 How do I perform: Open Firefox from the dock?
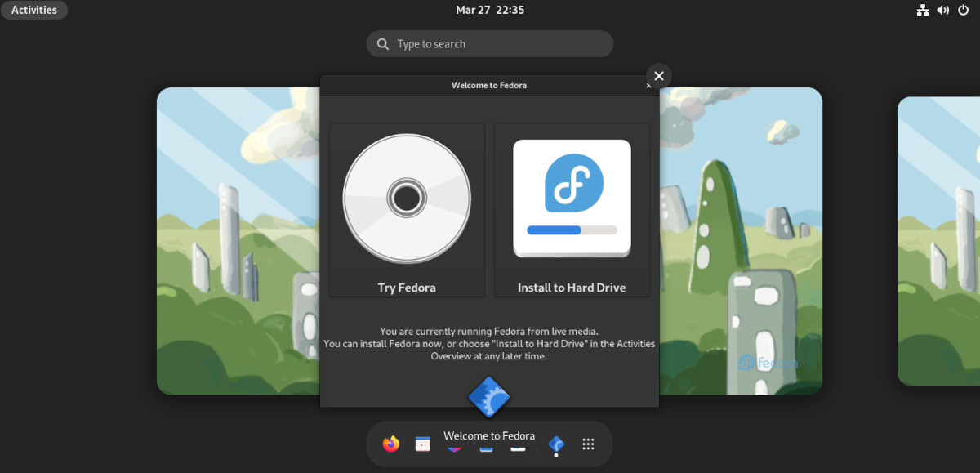pyautogui.click(x=391, y=444)
